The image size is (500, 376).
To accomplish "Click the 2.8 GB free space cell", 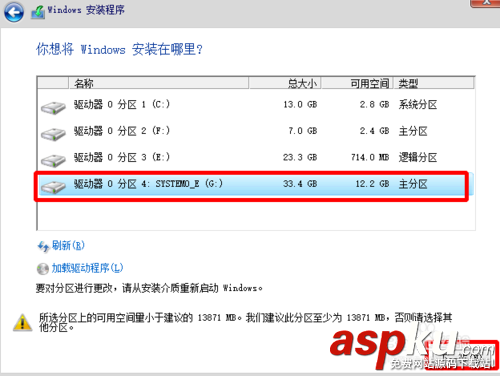I will [x=375, y=105].
